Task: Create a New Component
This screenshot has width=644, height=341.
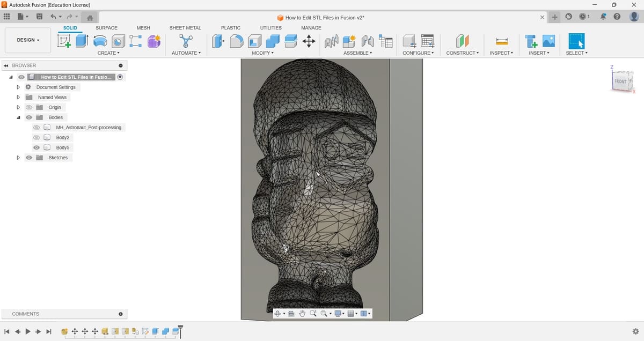Action: tap(349, 41)
